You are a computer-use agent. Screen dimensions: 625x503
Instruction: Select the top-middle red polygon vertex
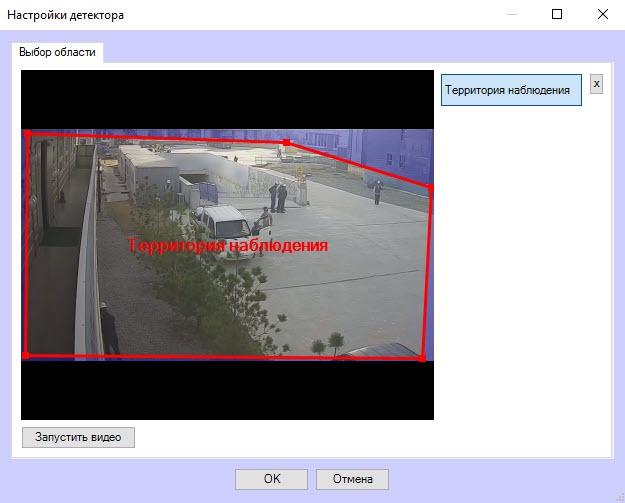pyautogui.click(x=287, y=143)
